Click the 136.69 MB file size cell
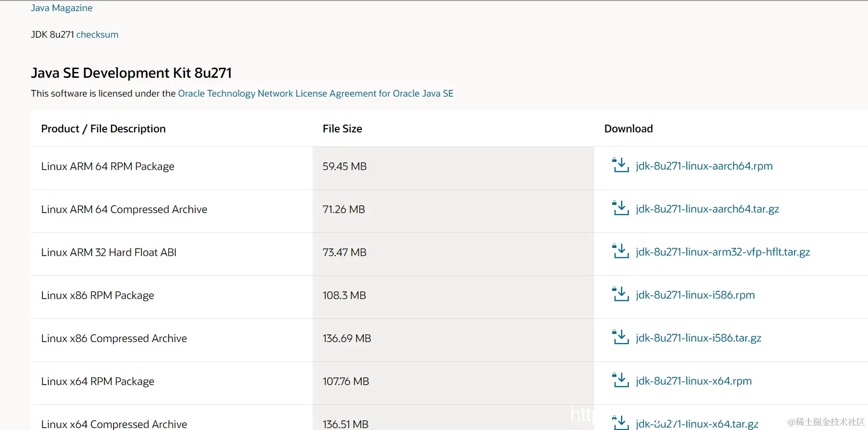The image size is (868, 430). pyautogui.click(x=453, y=340)
